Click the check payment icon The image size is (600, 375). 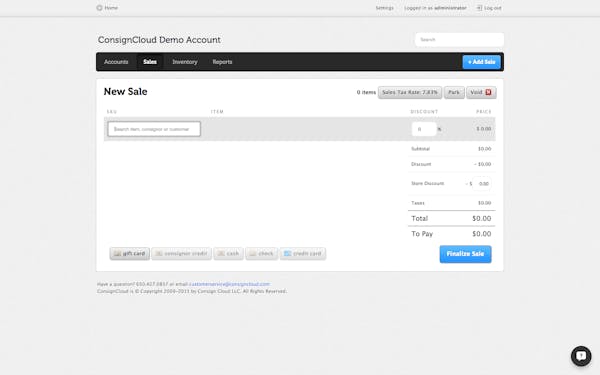(253, 253)
